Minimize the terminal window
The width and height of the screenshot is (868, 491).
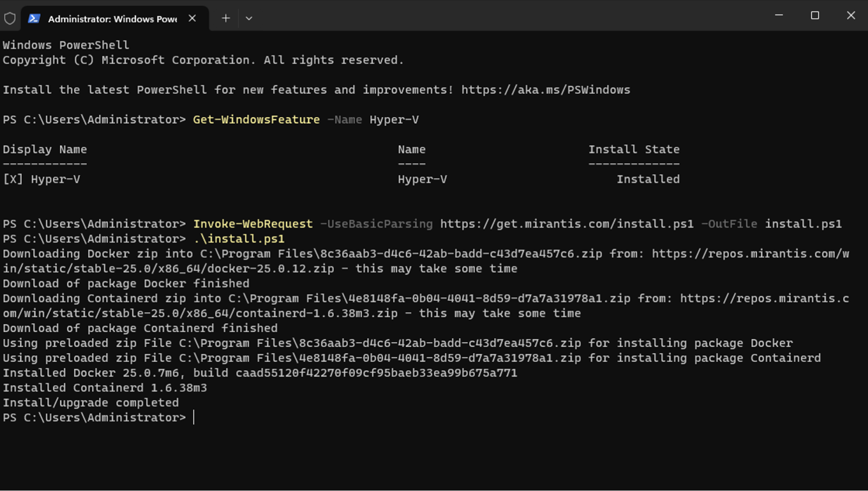pos(779,15)
